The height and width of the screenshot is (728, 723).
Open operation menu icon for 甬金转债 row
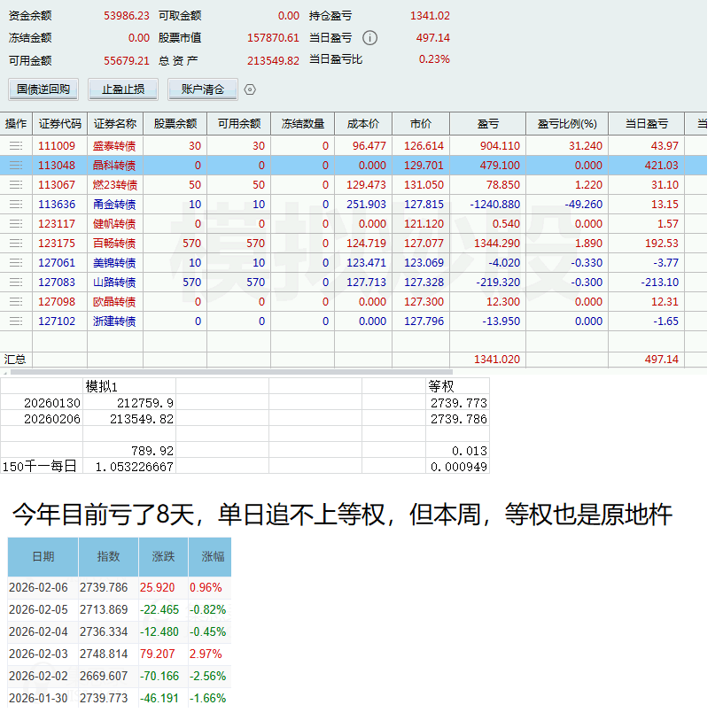(x=16, y=205)
